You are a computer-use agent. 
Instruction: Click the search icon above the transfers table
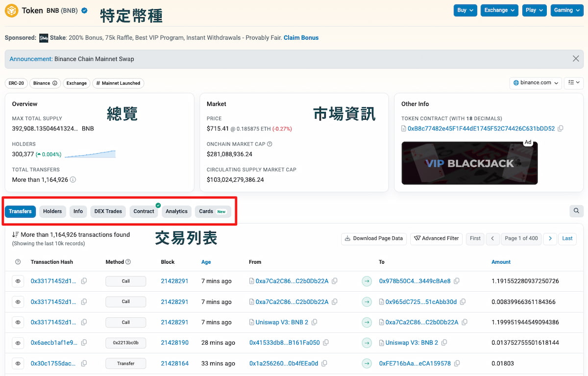(x=576, y=211)
